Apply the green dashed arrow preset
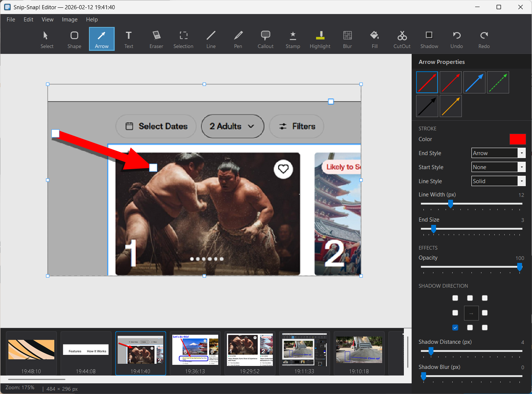 coord(498,82)
